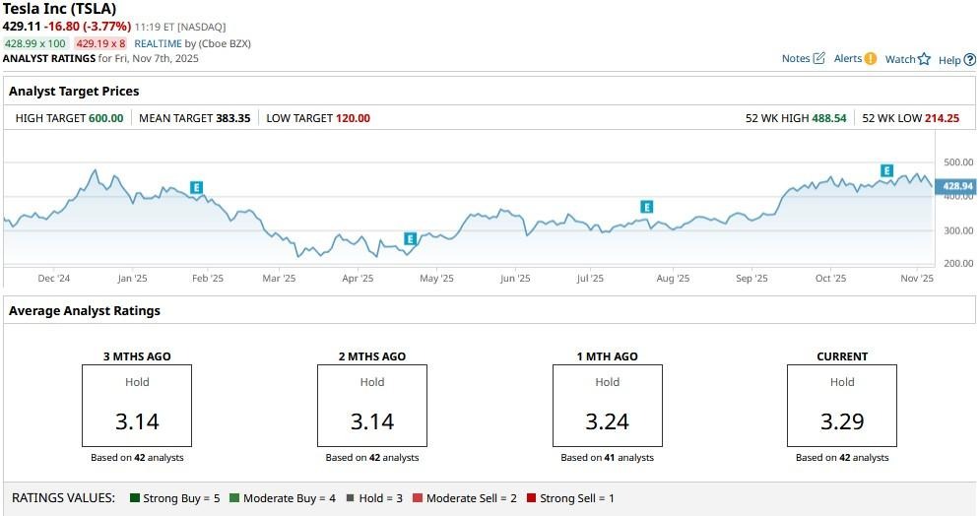Click the earnings E marker near May '25
The height and width of the screenshot is (516, 980).
pyautogui.click(x=410, y=238)
